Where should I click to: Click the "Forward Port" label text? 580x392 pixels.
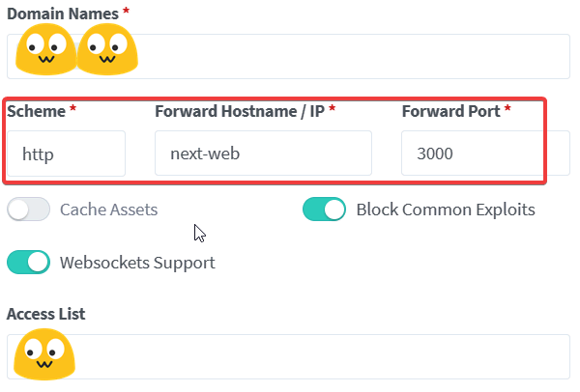click(x=450, y=112)
